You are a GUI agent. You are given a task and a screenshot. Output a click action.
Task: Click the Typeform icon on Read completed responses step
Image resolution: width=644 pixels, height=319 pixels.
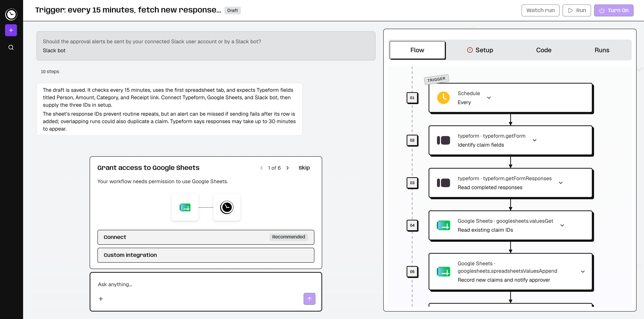[x=443, y=183]
